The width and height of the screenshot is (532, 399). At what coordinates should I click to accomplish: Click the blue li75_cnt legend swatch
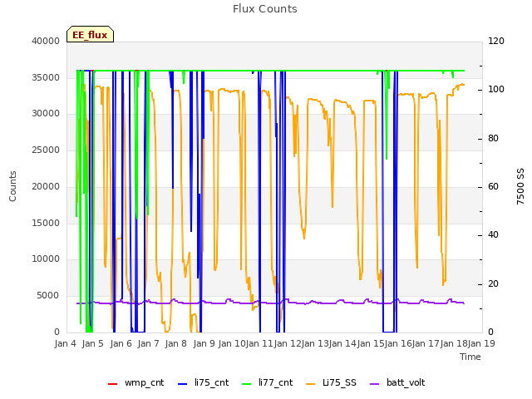(182, 384)
